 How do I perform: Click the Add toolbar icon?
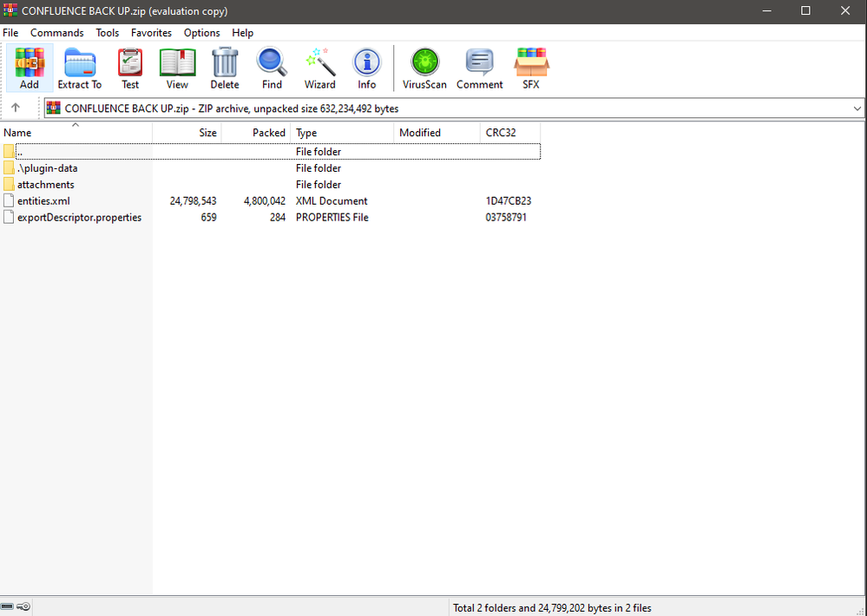[30, 68]
